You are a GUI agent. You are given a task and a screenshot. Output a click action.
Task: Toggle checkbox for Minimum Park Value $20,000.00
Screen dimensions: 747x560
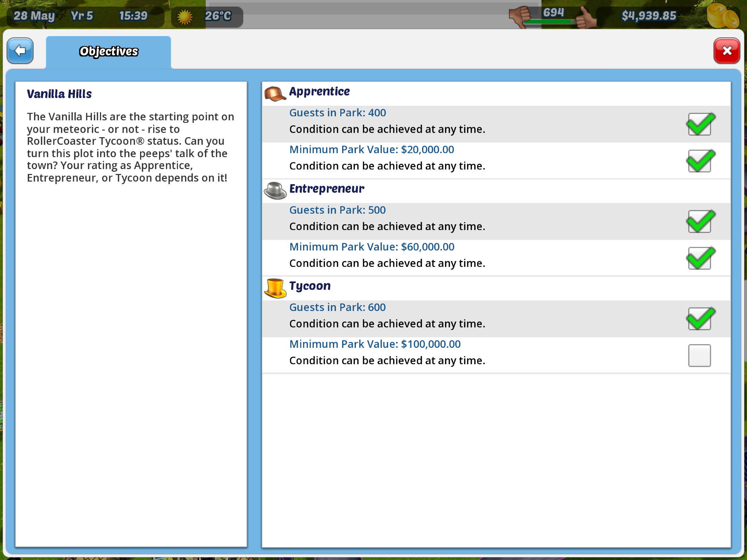pyautogui.click(x=700, y=161)
